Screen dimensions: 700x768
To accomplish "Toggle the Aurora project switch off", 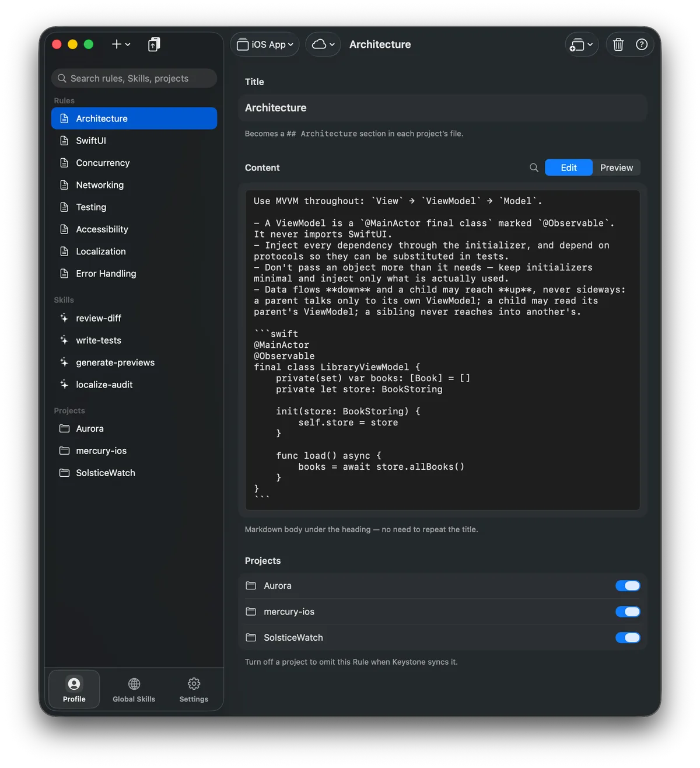I will 628,586.
